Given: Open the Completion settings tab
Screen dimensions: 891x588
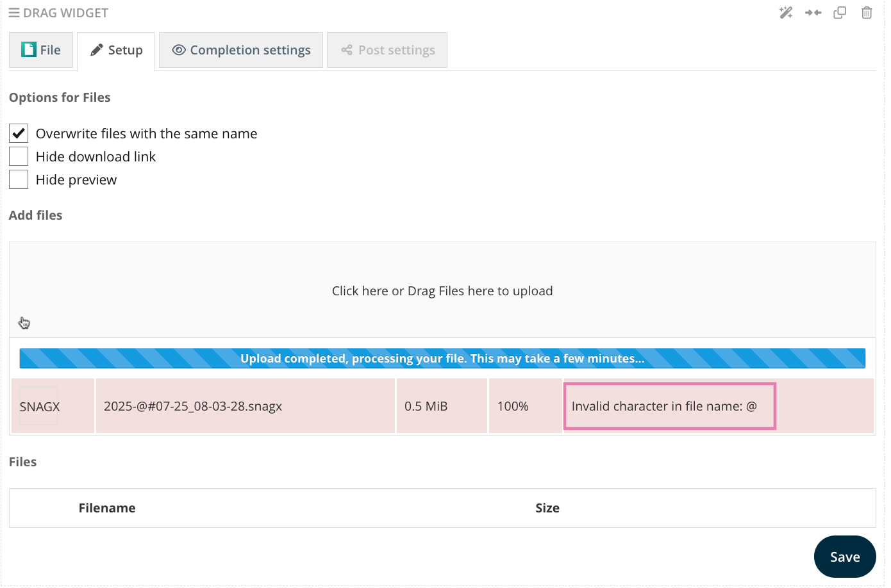Looking at the screenshot, I should point(241,50).
